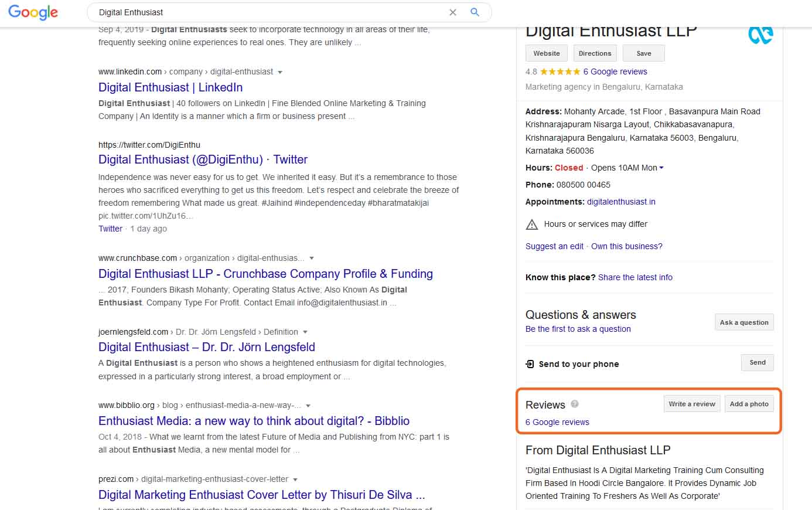
Task: Click the five-star rating graphic
Action: tap(560, 72)
